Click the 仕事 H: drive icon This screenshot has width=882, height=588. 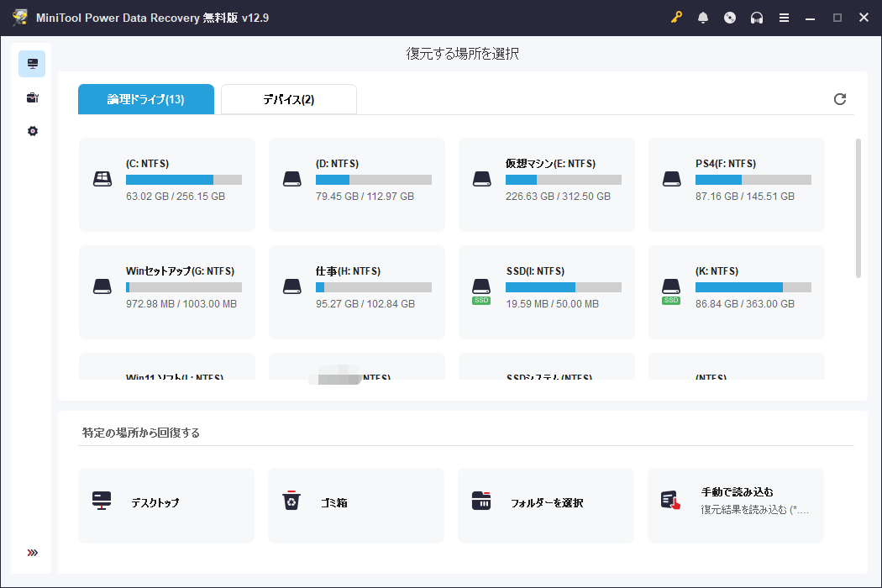(x=292, y=286)
